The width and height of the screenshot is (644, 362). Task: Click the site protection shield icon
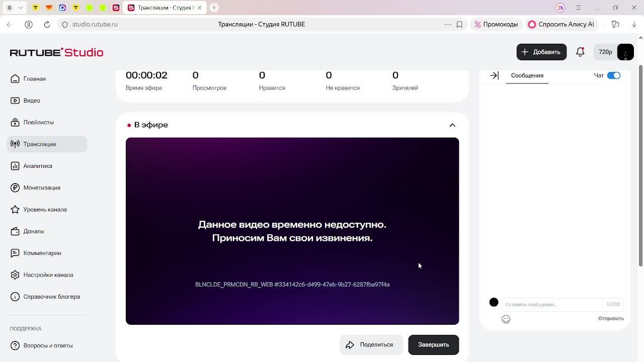[x=65, y=24]
